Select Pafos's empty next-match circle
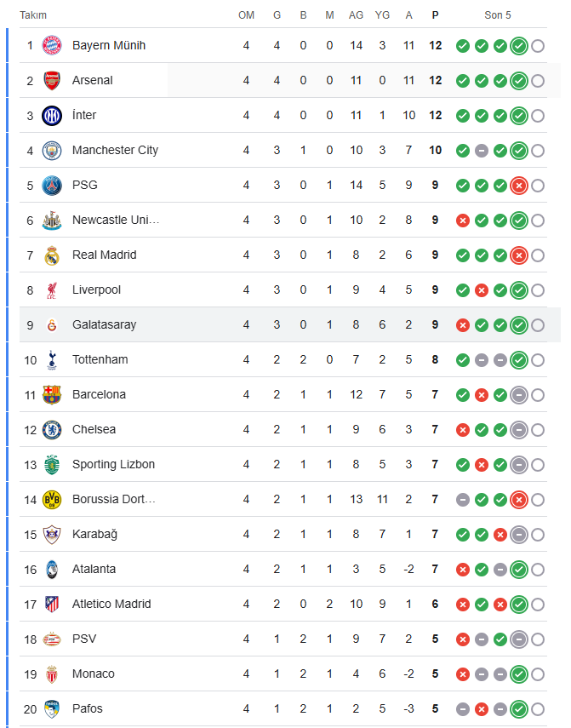The height and width of the screenshot is (728, 571). [538, 709]
